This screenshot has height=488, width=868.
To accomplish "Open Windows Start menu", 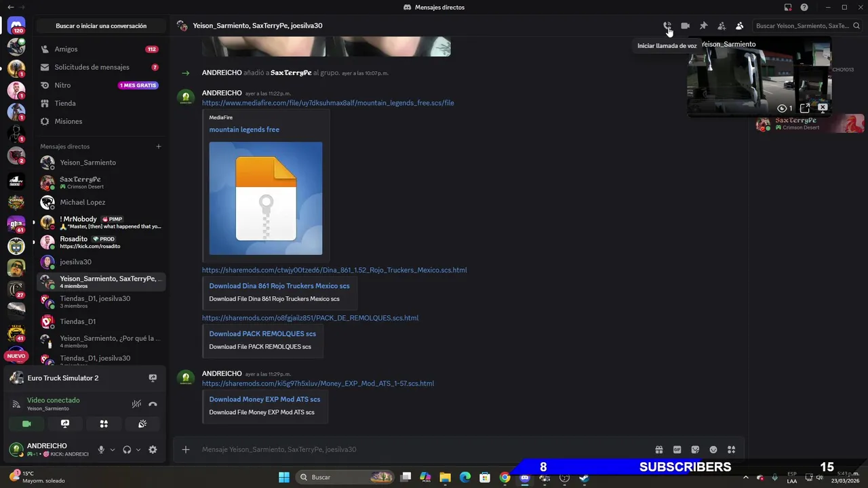I will pos(284,477).
